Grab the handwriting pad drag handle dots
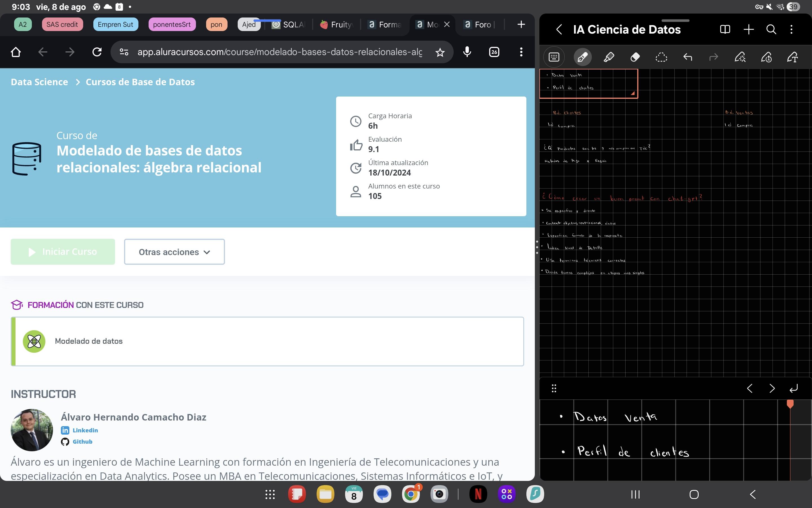This screenshot has height=508, width=812. 554,388
